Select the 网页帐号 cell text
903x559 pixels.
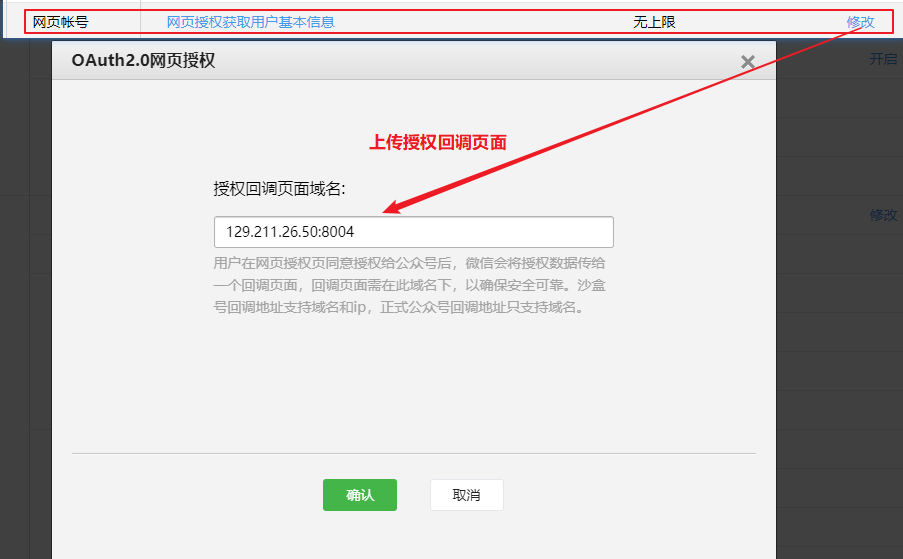click(60, 22)
